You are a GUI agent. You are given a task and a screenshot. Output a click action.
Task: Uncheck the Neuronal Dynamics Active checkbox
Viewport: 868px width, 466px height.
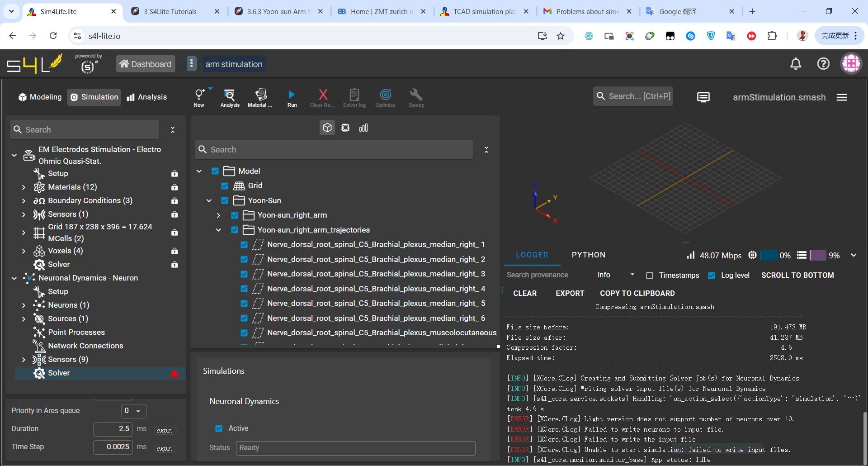coord(219,428)
